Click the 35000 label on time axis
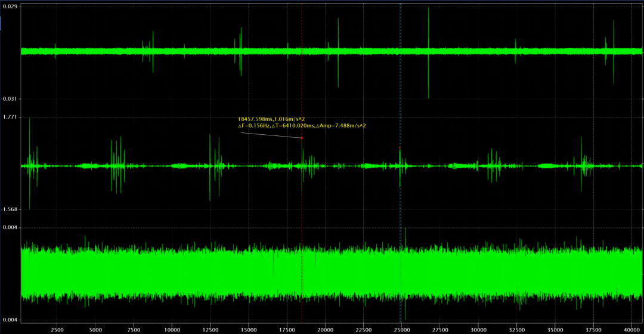 pyautogui.click(x=555, y=329)
